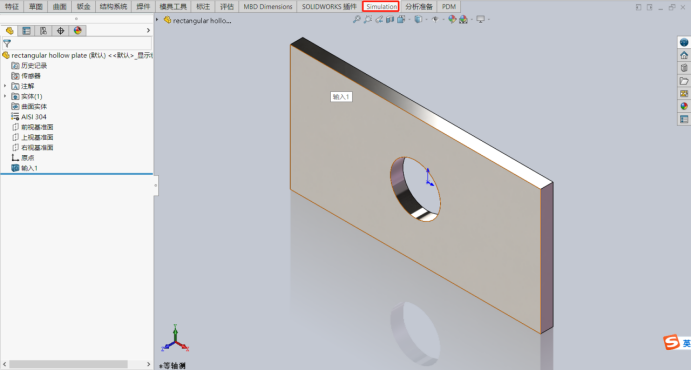This screenshot has width=692, height=370.
Task: Click Previous View icon in view toolbar
Action: (379, 19)
